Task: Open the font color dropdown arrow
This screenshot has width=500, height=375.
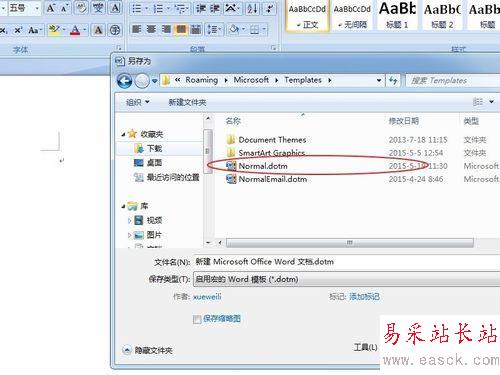Action: tap(85, 30)
